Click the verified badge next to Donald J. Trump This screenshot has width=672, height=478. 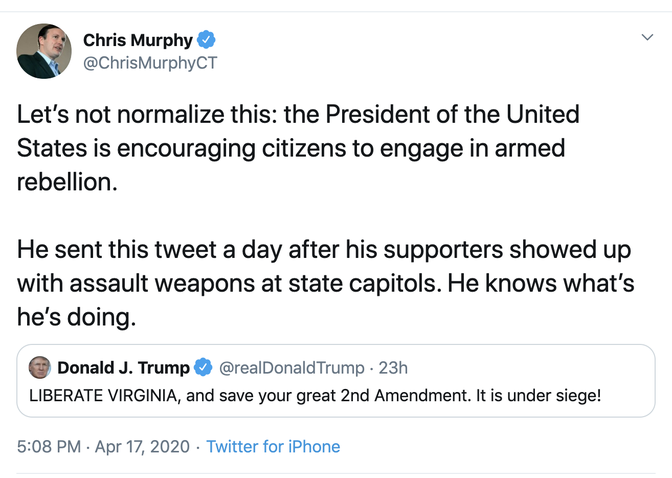tap(201, 367)
